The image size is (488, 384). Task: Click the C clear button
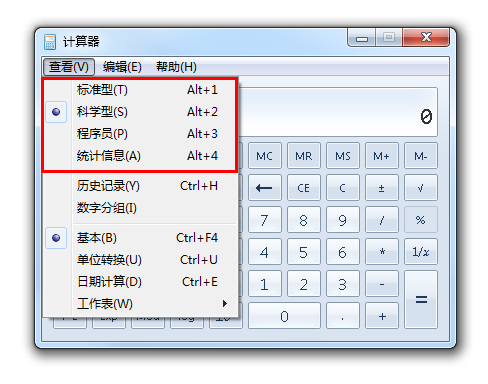[x=343, y=188]
